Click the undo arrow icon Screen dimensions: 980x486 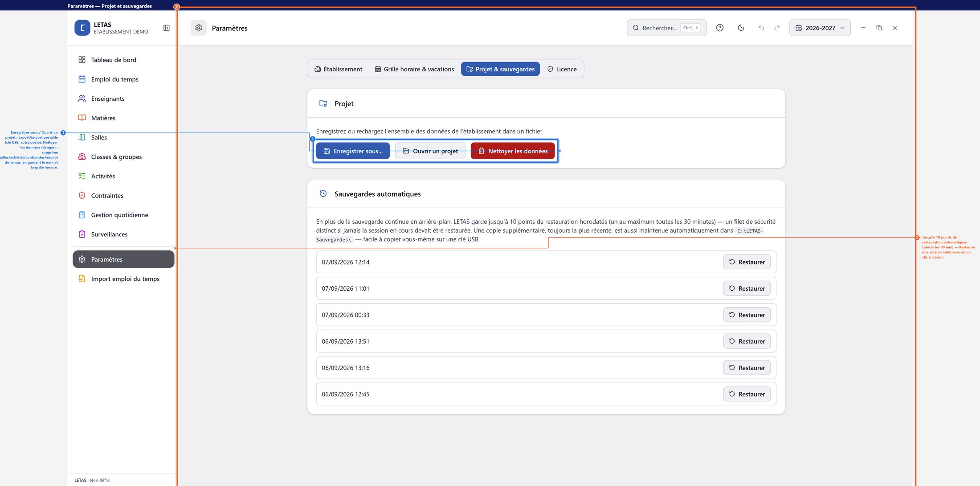[761, 28]
